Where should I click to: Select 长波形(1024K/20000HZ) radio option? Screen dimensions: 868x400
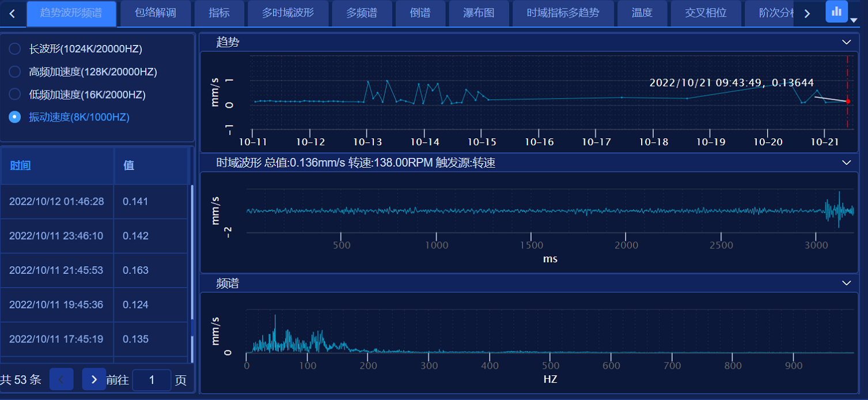pyautogui.click(x=15, y=49)
